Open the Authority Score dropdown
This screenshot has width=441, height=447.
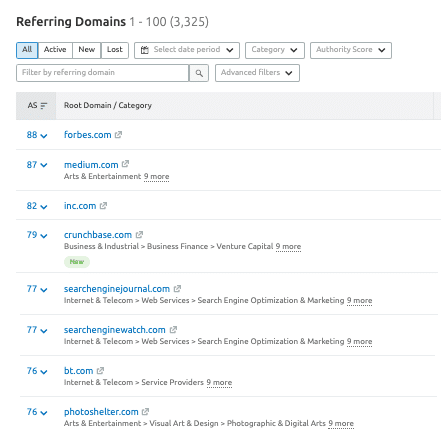(x=351, y=50)
